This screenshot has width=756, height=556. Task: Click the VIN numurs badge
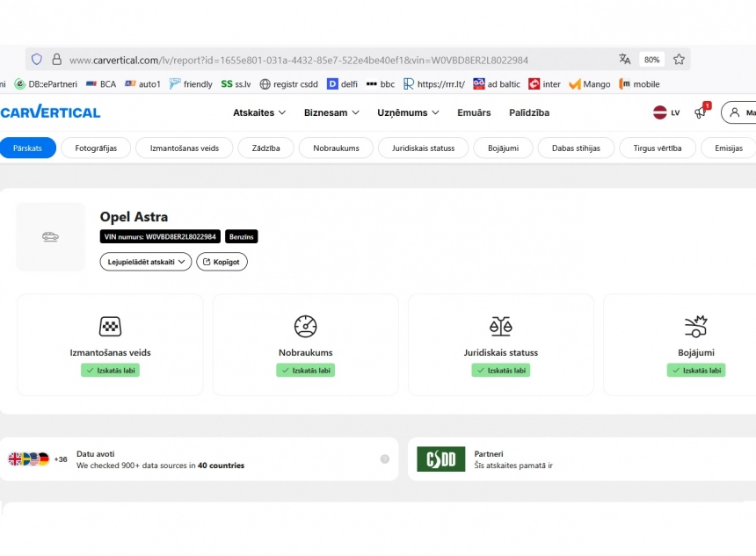[160, 236]
